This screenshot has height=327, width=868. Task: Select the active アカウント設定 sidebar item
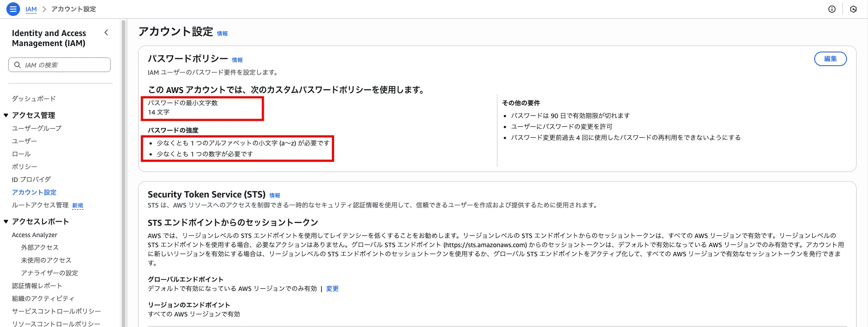pyautogui.click(x=34, y=192)
